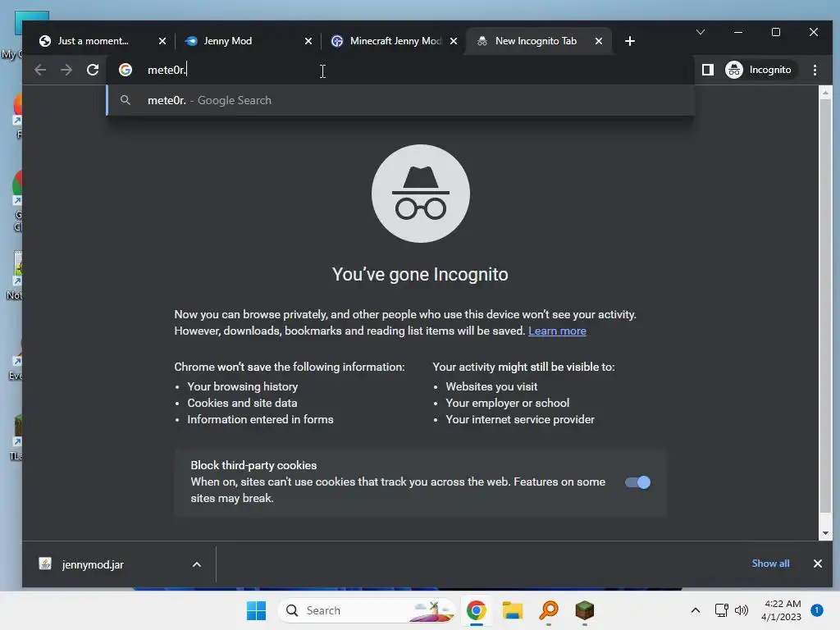
Task: Close the 'Just a moment...' tab
Action: pyautogui.click(x=162, y=41)
